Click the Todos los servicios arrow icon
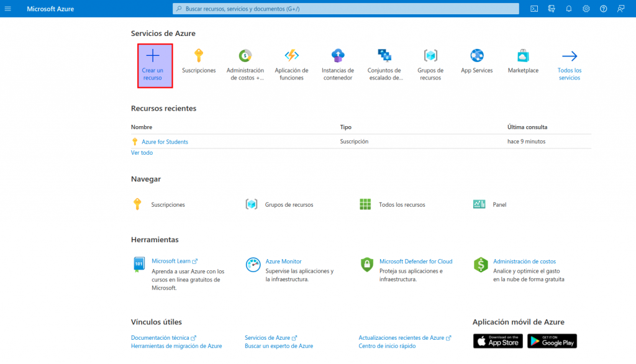 coord(570,56)
